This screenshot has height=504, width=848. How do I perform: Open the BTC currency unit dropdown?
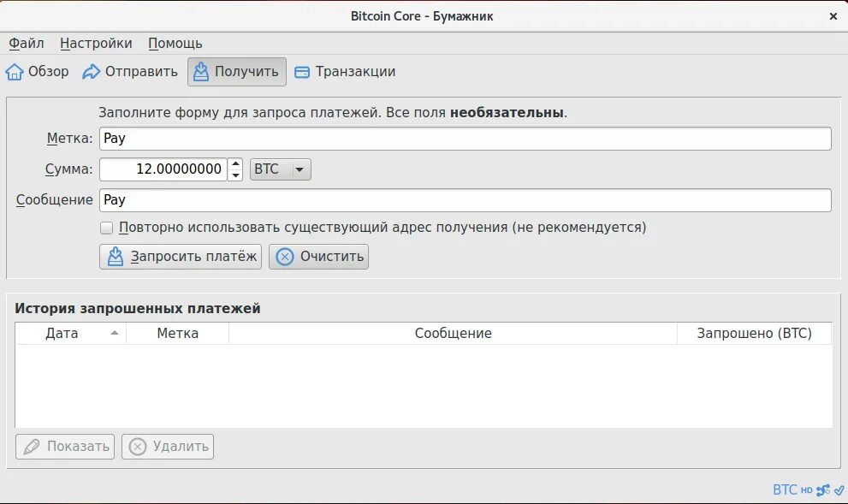[280, 169]
